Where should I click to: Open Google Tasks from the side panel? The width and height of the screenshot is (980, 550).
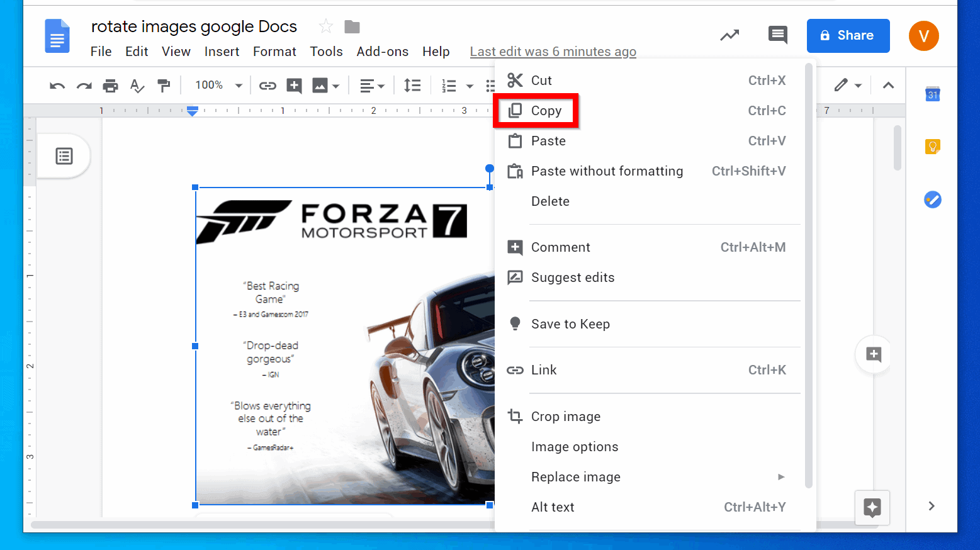tap(932, 199)
